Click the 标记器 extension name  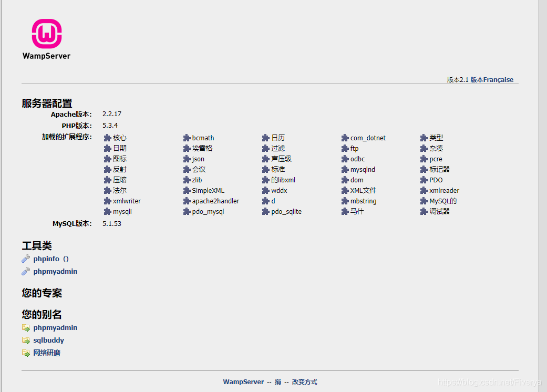[440, 170]
